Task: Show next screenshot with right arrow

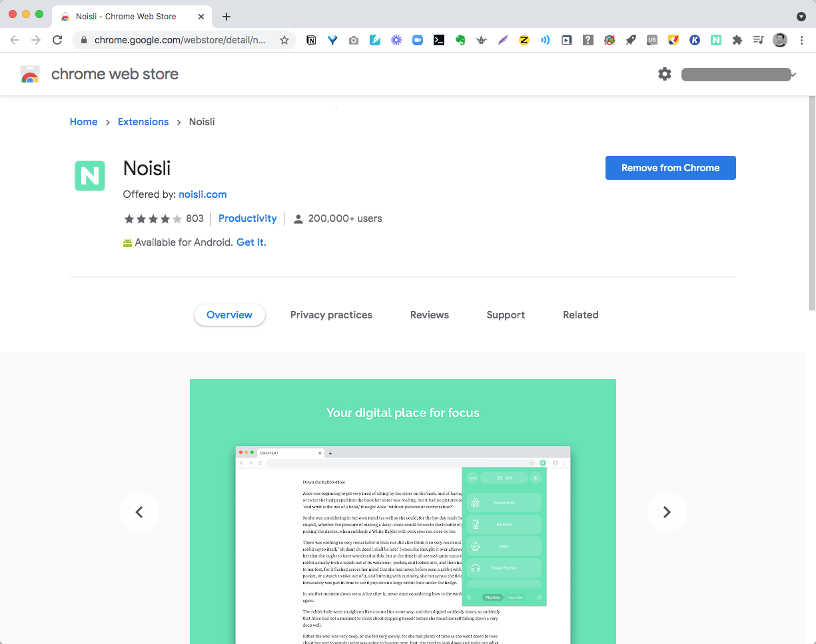Action: click(666, 512)
